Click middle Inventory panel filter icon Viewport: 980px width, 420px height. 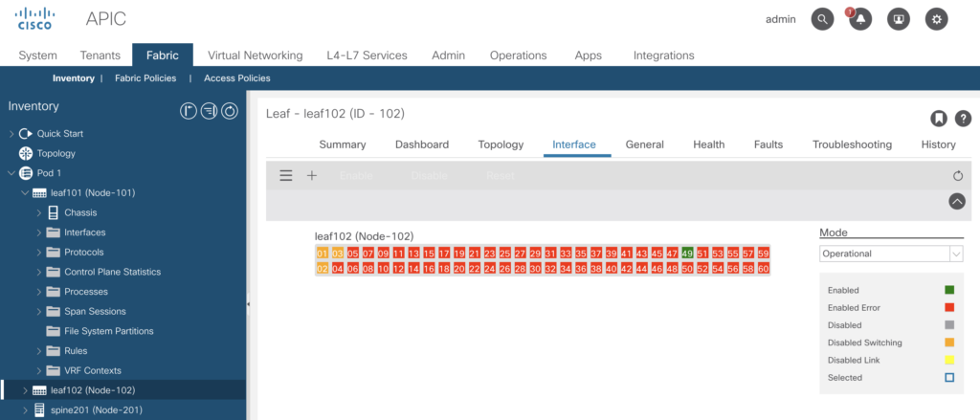210,111
